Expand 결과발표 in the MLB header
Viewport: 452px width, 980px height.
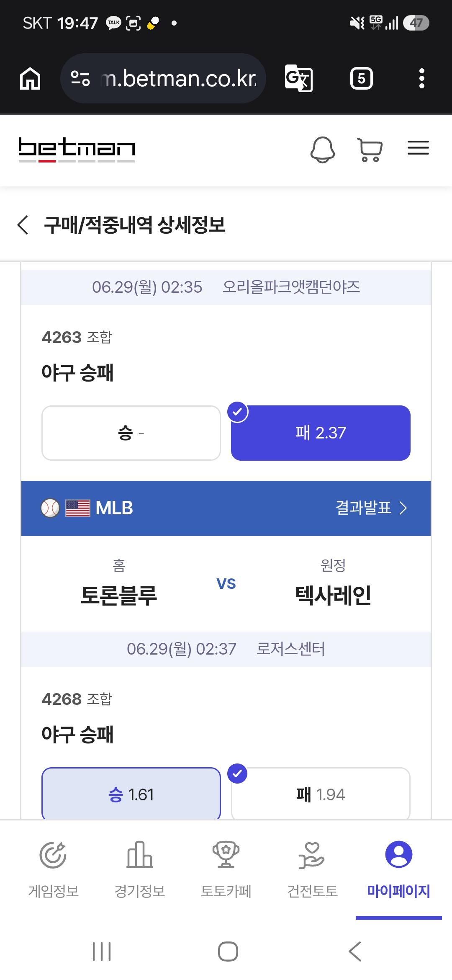click(371, 508)
